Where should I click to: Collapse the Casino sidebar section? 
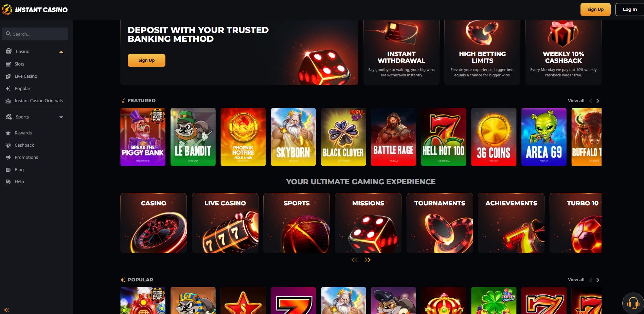61,52
